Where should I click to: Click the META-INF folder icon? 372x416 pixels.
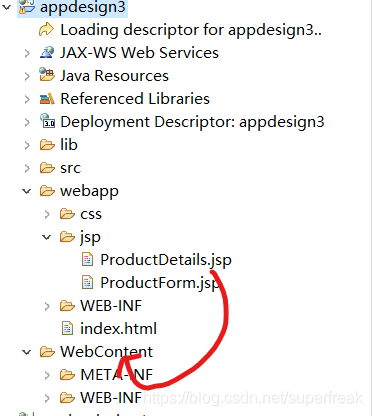(x=67, y=375)
